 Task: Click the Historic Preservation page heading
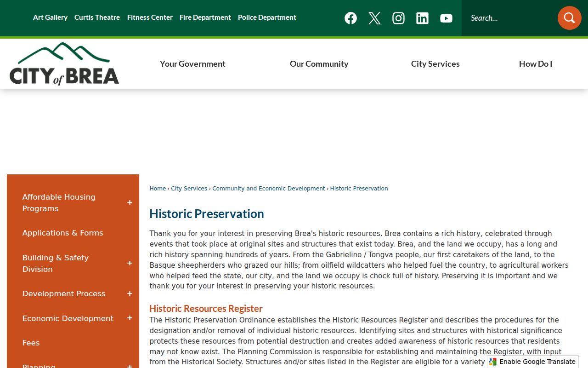tap(207, 214)
